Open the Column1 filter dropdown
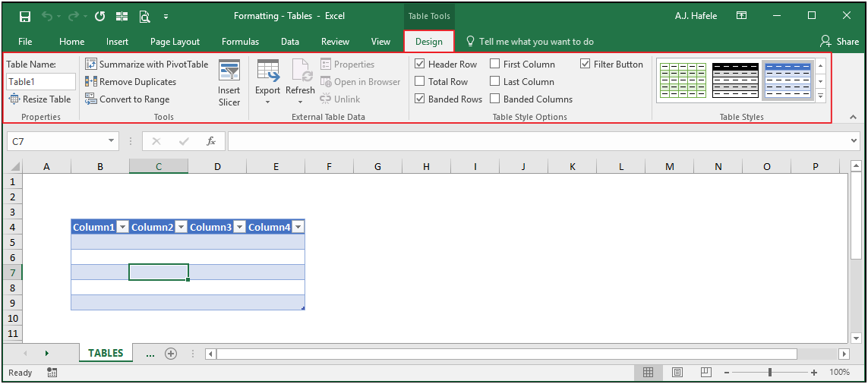Viewport: 868px width, 384px height. (x=122, y=227)
